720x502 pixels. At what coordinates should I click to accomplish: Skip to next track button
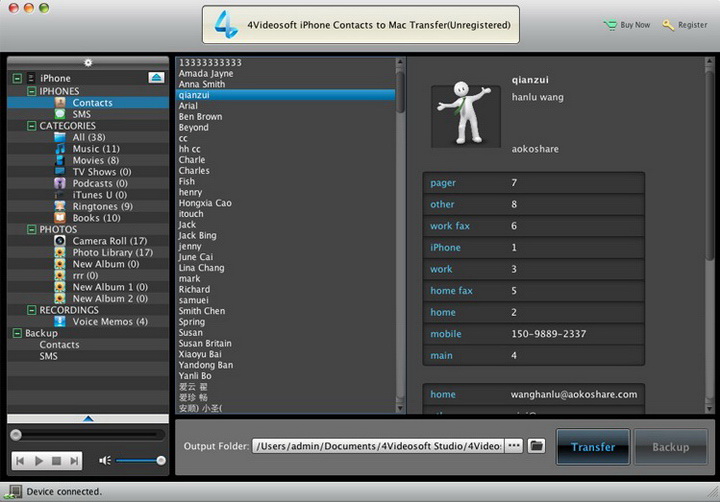pos(75,461)
